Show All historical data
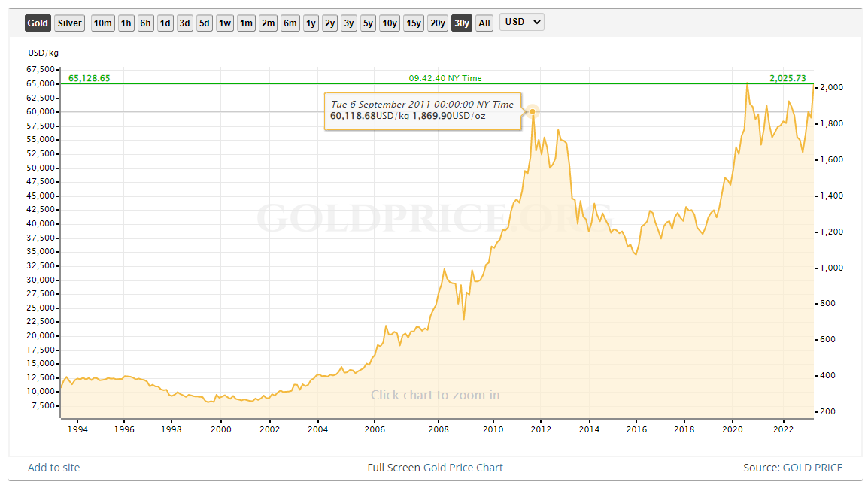Viewport: 868px width, 485px height. pos(484,23)
